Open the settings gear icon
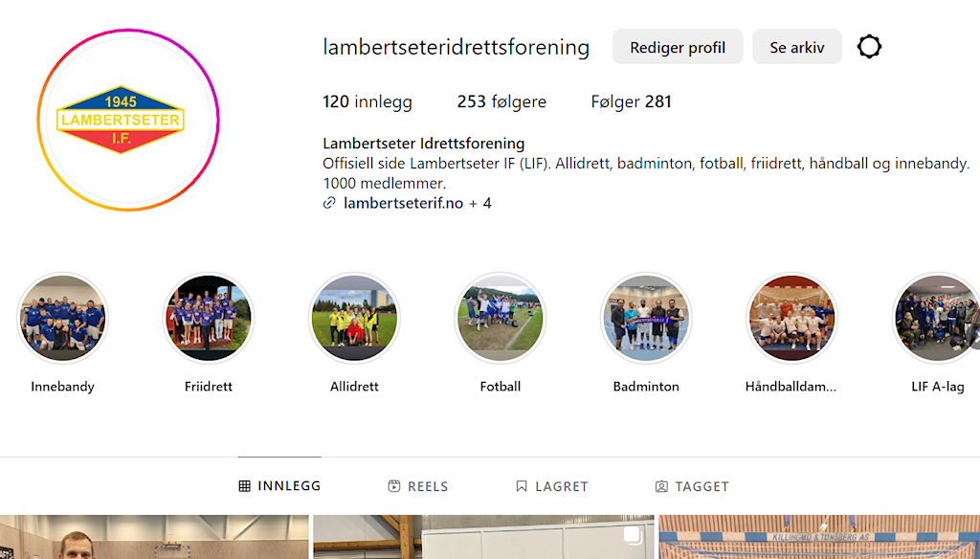The width and height of the screenshot is (980, 559). (869, 47)
